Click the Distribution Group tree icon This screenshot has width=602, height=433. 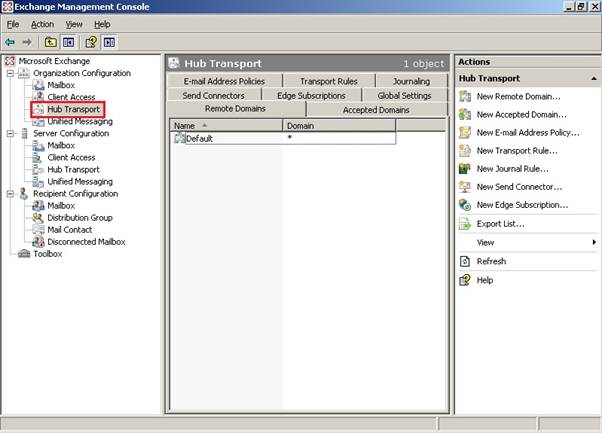(38, 218)
